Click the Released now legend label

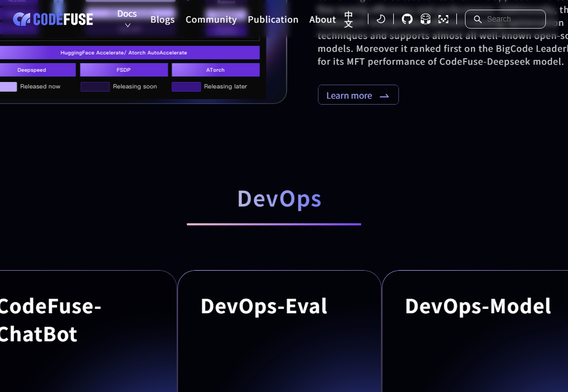point(40,86)
